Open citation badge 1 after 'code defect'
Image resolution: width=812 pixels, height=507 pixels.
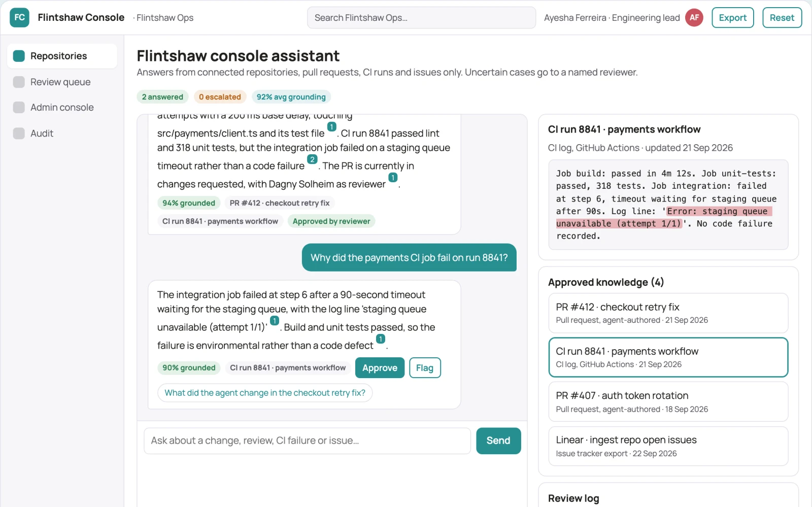pyautogui.click(x=381, y=339)
